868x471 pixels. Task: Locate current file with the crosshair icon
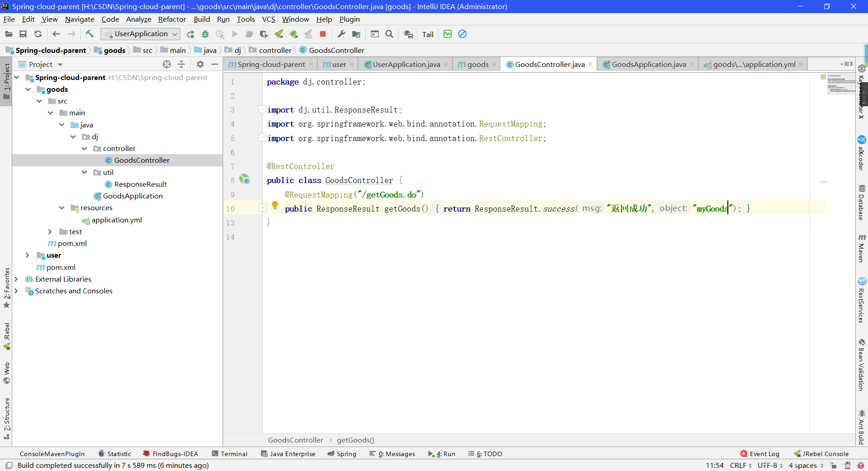tap(167, 64)
